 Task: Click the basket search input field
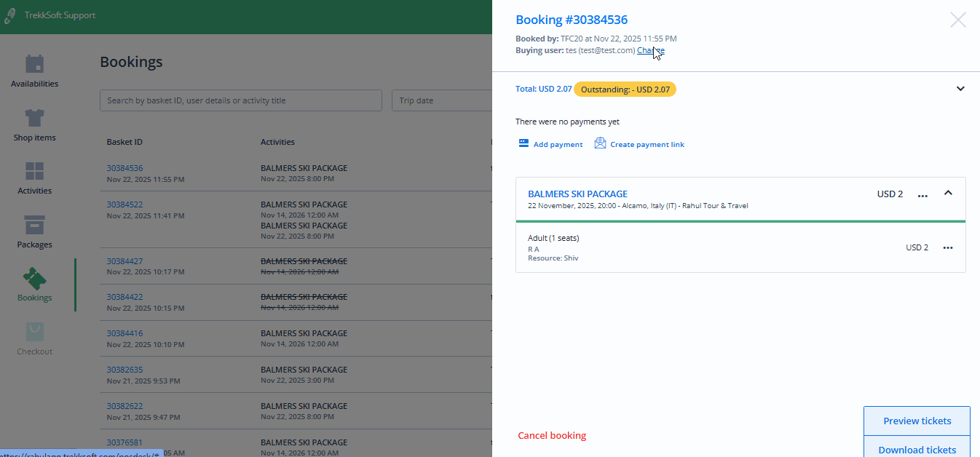pos(240,100)
